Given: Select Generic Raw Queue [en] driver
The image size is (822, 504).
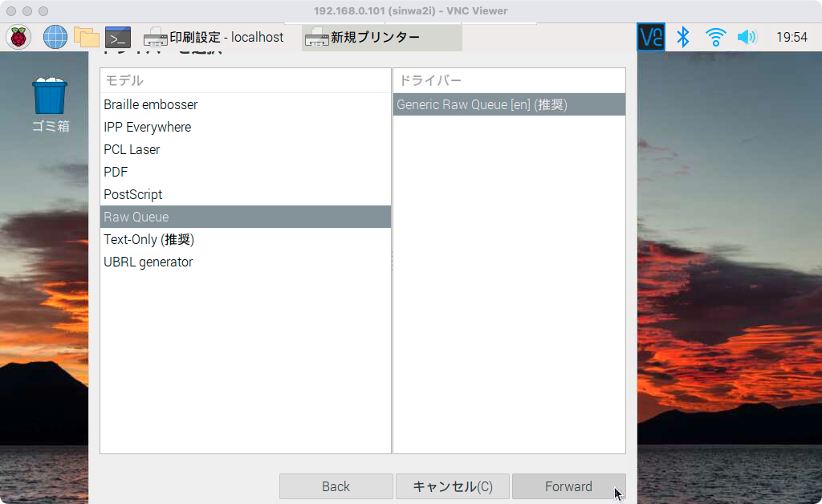Looking at the screenshot, I should click(x=482, y=104).
